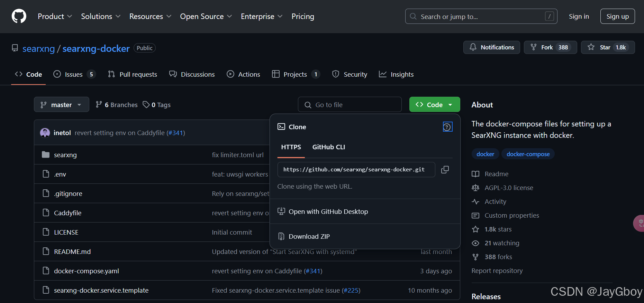Open the Releases heading link
Image resolution: width=644 pixels, height=303 pixels.
point(486,296)
